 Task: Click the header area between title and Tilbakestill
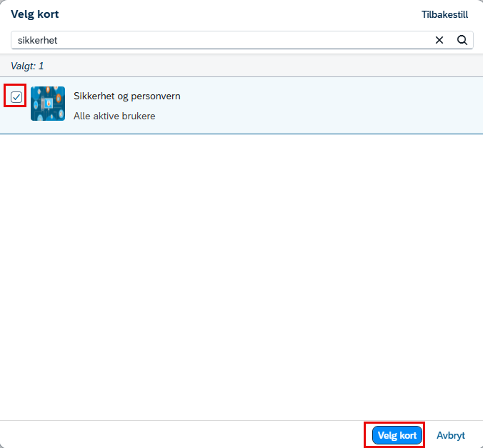click(240, 14)
